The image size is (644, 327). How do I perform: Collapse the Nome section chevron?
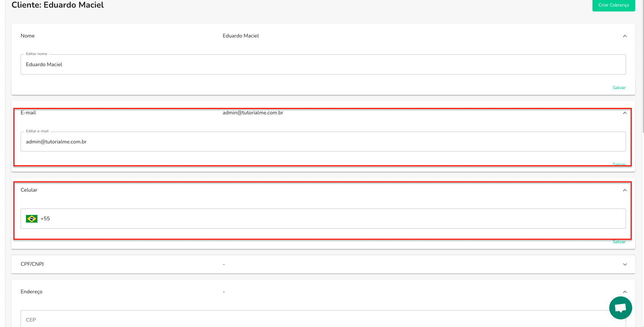pyautogui.click(x=625, y=36)
